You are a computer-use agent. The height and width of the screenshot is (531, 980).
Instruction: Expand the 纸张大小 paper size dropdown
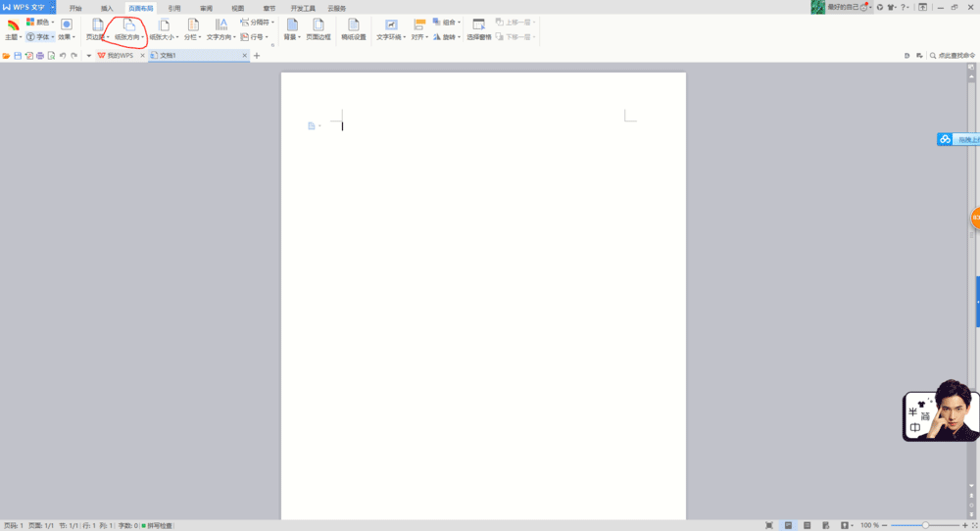click(x=164, y=36)
